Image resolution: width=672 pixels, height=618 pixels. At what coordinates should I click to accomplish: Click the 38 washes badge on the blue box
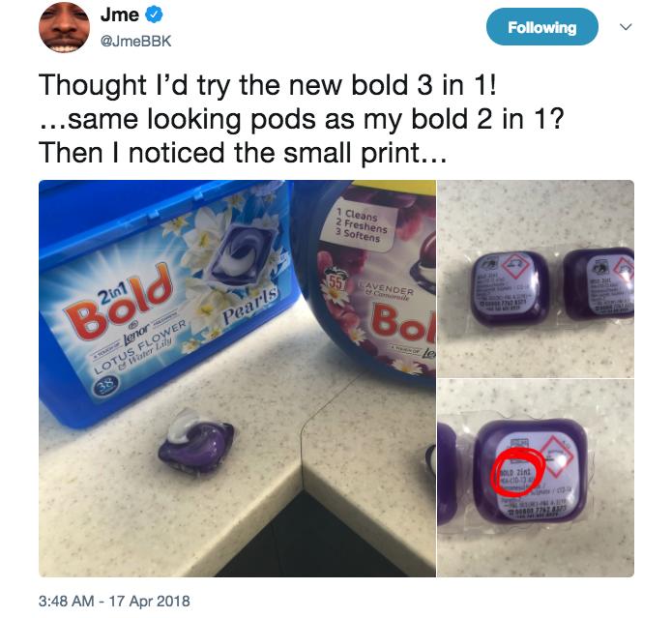pyautogui.click(x=105, y=386)
